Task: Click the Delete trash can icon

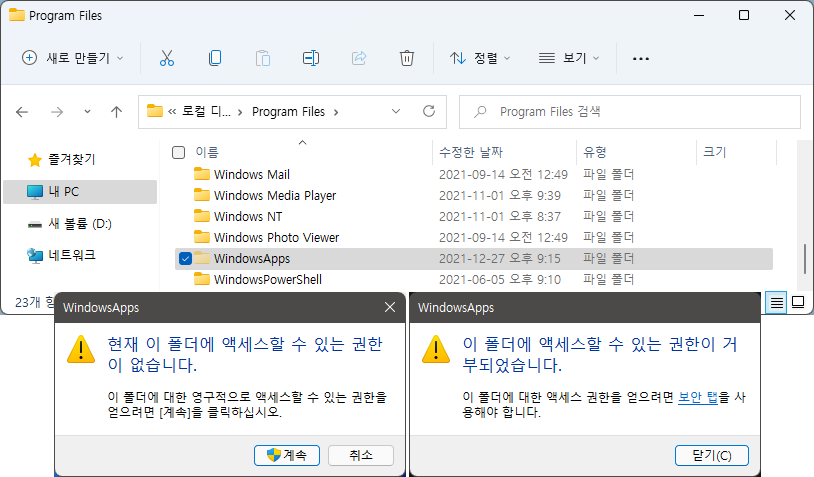Action: (406, 58)
